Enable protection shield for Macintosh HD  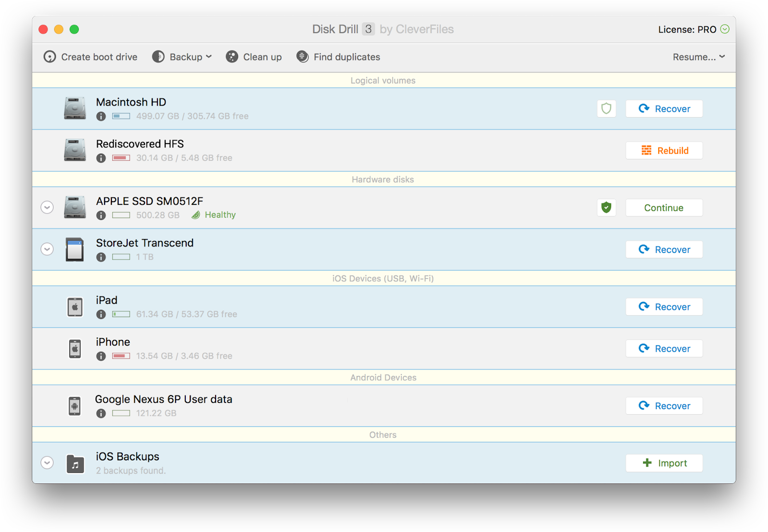tap(606, 109)
